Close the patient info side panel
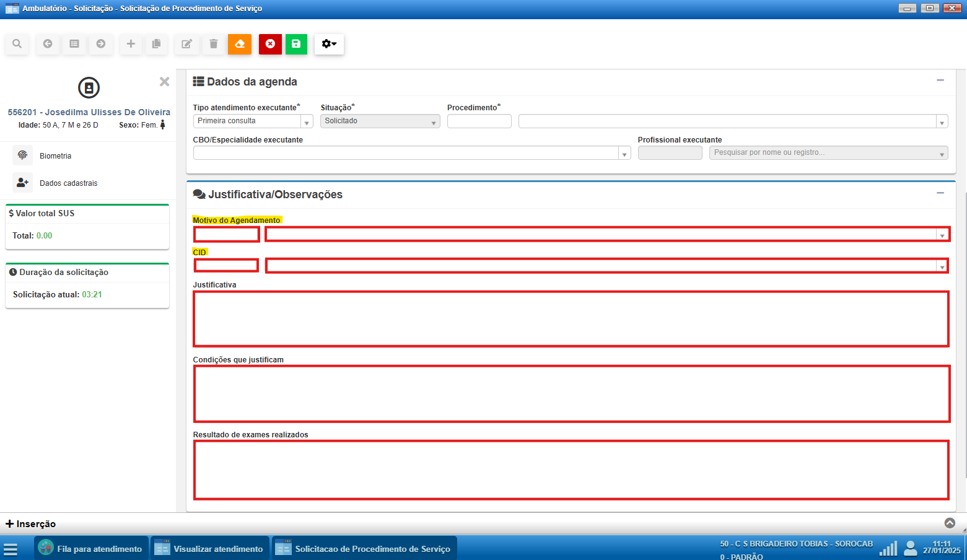This screenshot has height=560, width=967. click(164, 82)
